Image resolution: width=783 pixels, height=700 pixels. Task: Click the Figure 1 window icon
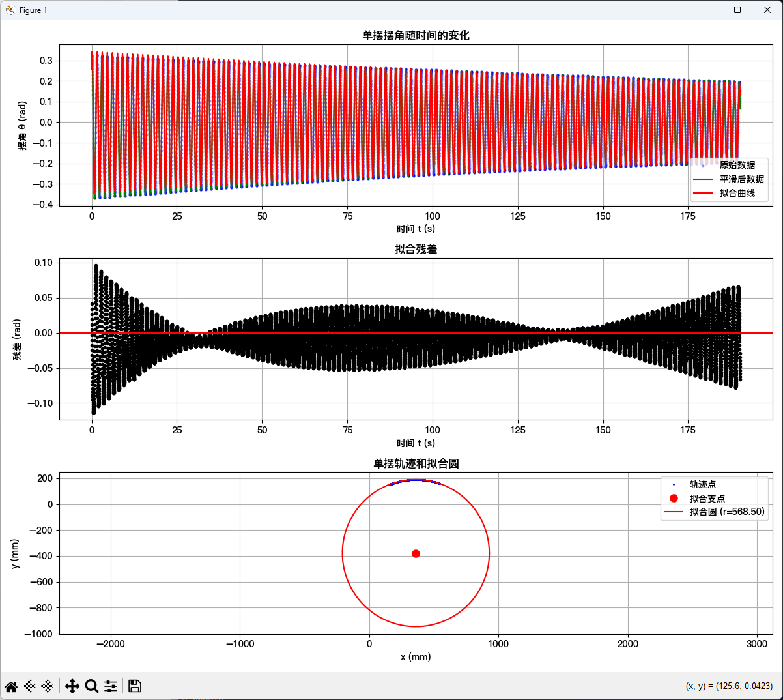click(x=10, y=10)
